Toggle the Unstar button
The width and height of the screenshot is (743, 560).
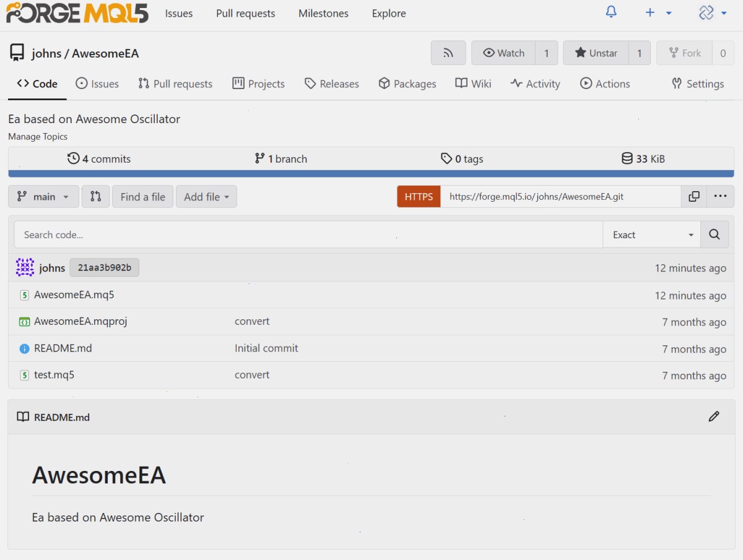[x=596, y=53]
